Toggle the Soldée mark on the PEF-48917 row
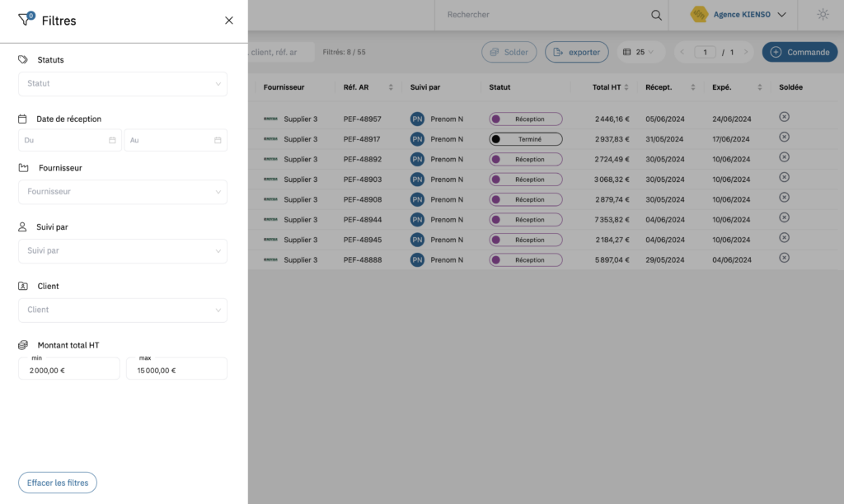Image resolution: width=844 pixels, height=504 pixels. [784, 137]
